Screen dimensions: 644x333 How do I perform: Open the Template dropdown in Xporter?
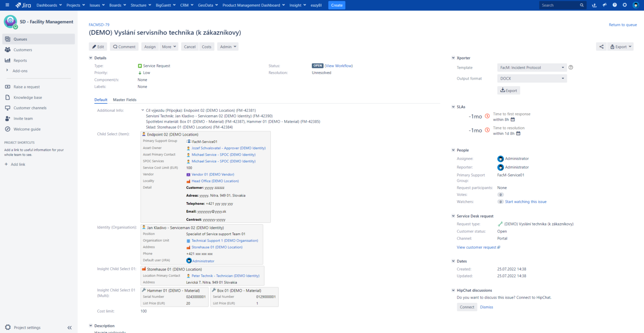coord(532,67)
